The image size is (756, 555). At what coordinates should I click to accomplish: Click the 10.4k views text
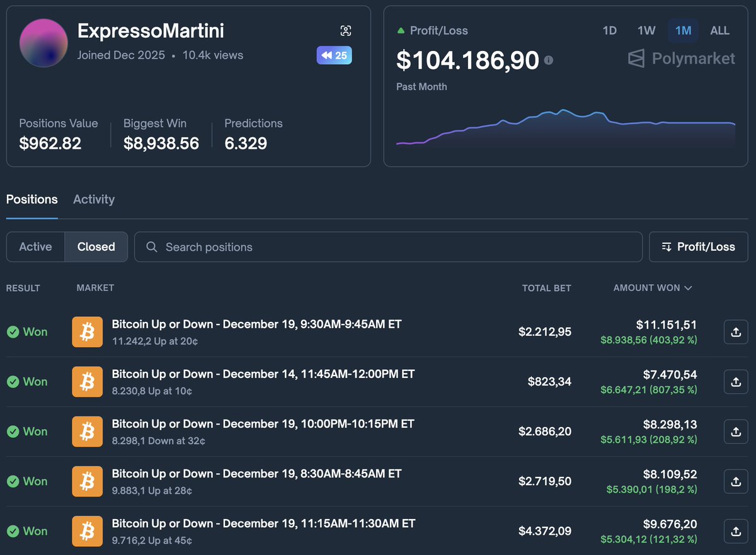213,55
